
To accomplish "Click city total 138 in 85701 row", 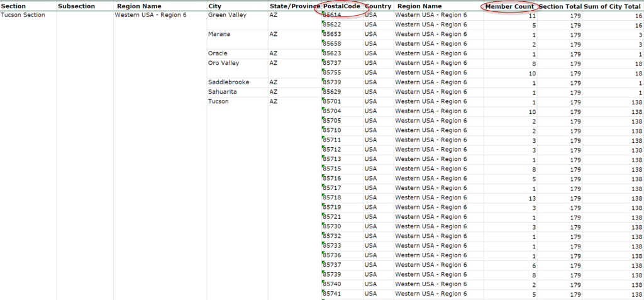I will coord(636,103).
